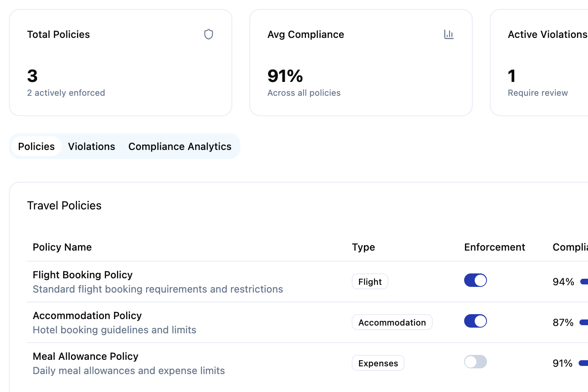Click the Flight Booking Policy compliance bar

[584, 282]
